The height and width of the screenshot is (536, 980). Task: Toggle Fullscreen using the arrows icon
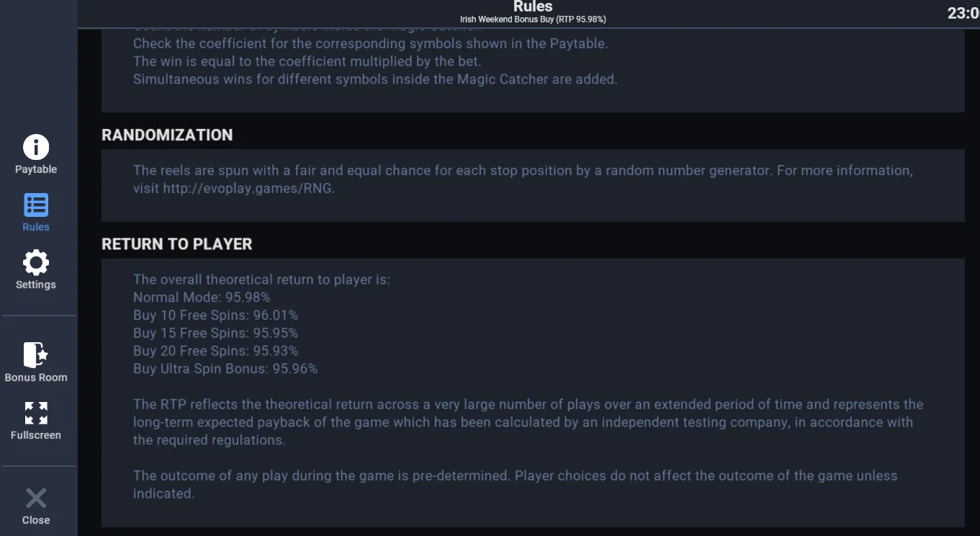[36, 414]
